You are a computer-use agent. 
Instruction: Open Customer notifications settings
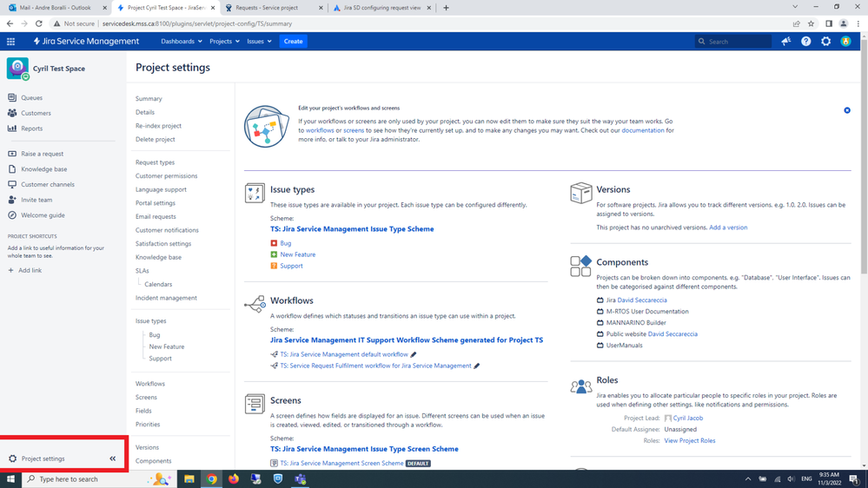[167, 230]
